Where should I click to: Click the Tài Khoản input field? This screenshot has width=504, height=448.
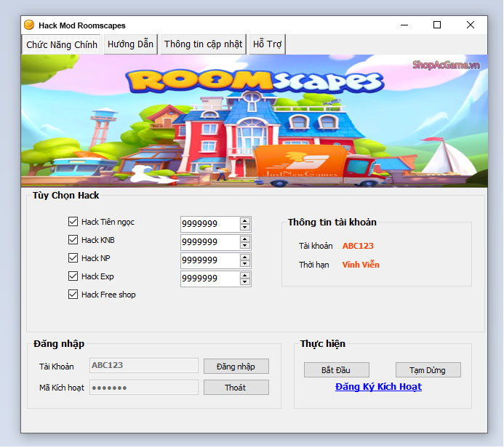click(x=144, y=365)
